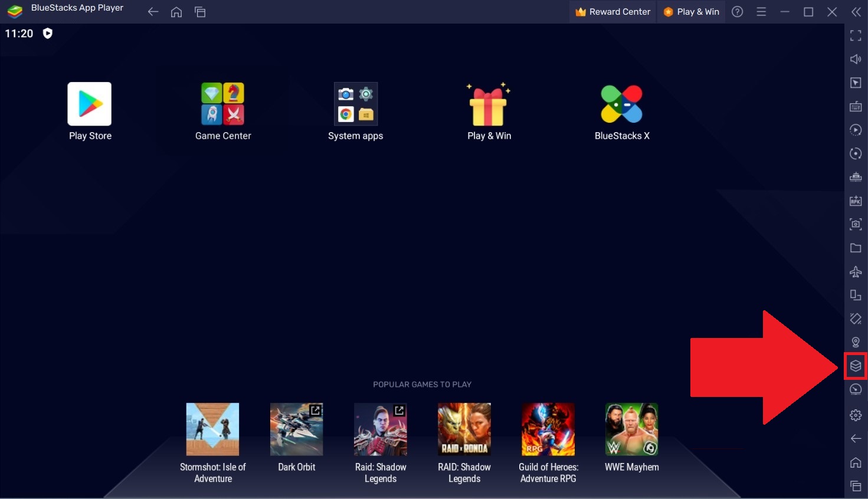Click the sync operations circular arrows icon

(856, 153)
